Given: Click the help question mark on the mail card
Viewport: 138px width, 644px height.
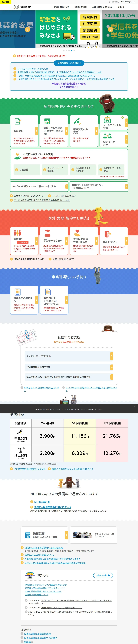Looking at the screenshot, I should (x=123, y=118).
